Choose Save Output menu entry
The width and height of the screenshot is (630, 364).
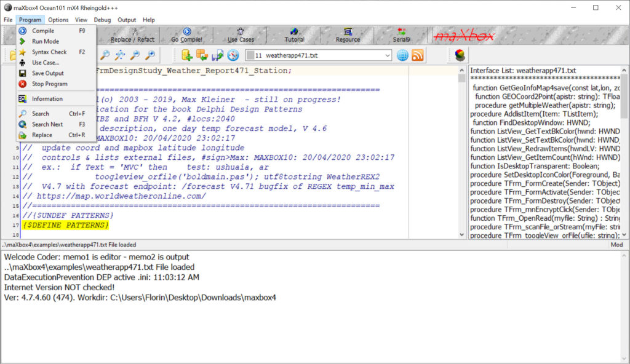[56, 73]
